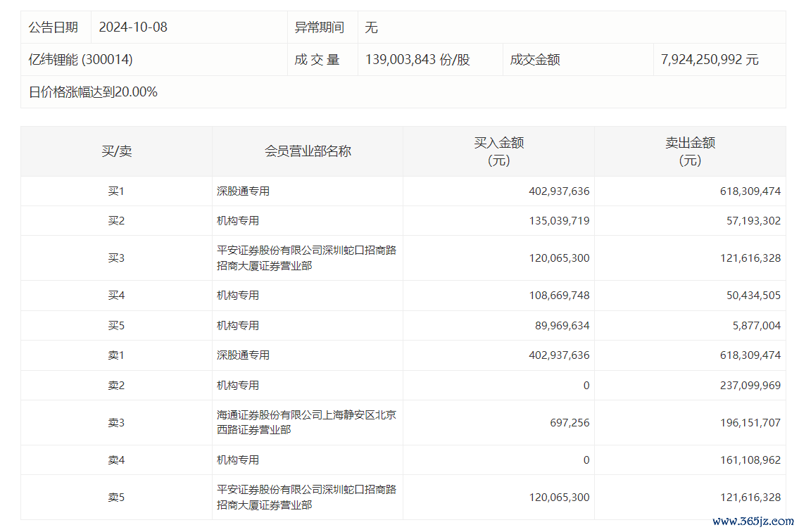Viewport: 799px width, 532px height.
Task: Click the 会员营业部名称 column header
Action: click(x=308, y=151)
